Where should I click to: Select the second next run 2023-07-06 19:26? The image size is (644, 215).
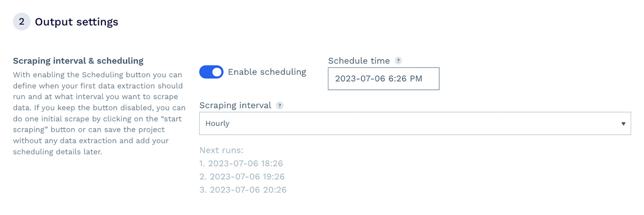pos(242,177)
